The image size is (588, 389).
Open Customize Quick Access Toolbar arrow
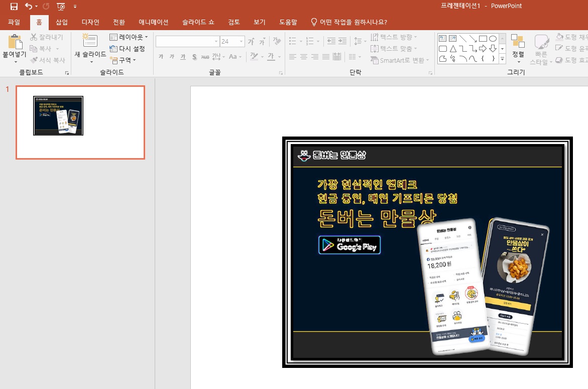click(x=75, y=7)
